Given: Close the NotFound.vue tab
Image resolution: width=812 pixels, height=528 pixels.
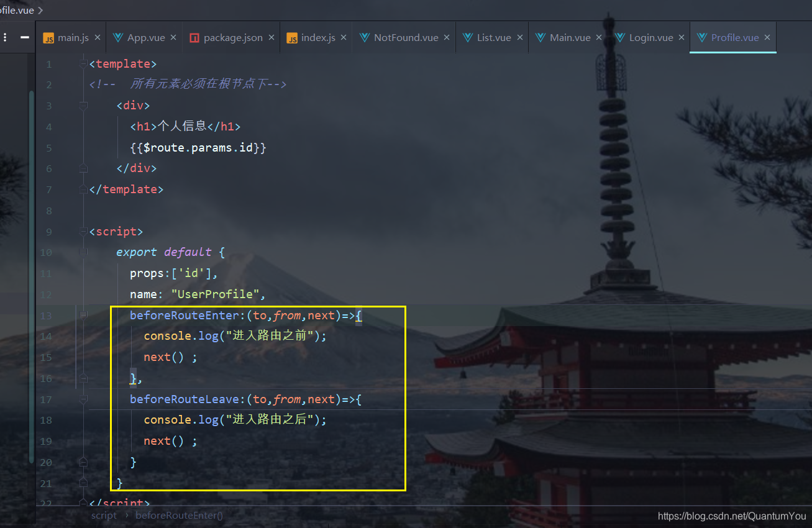Looking at the screenshot, I should pyautogui.click(x=447, y=38).
